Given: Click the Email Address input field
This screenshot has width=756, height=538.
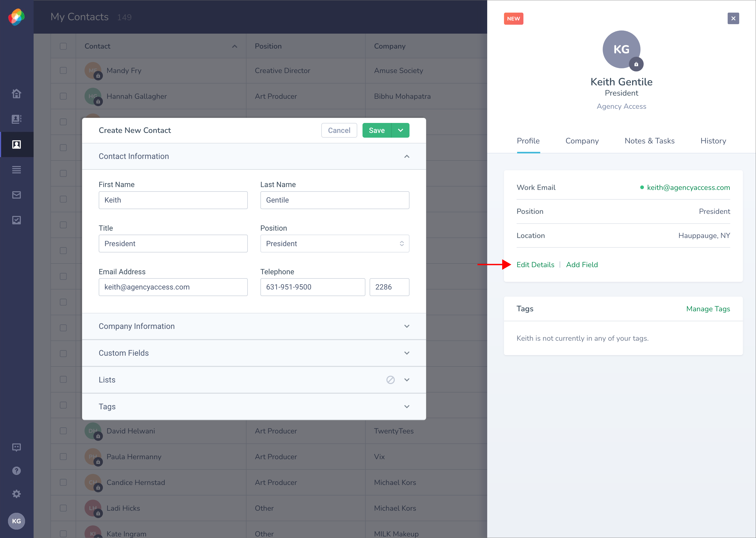Looking at the screenshot, I should 173,287.
